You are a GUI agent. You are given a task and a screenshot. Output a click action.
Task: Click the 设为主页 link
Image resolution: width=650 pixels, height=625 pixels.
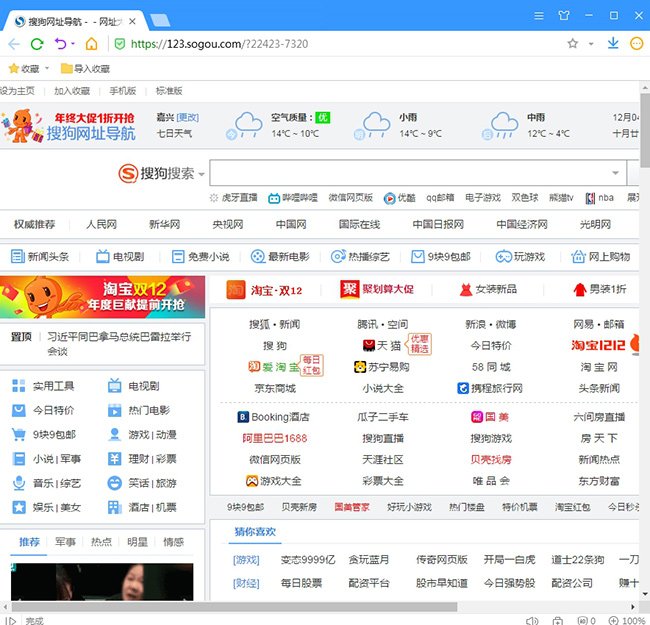(17, 91)
